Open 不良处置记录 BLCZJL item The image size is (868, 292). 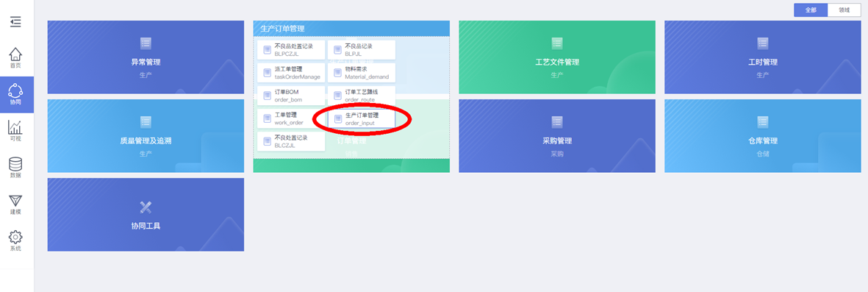291,141
